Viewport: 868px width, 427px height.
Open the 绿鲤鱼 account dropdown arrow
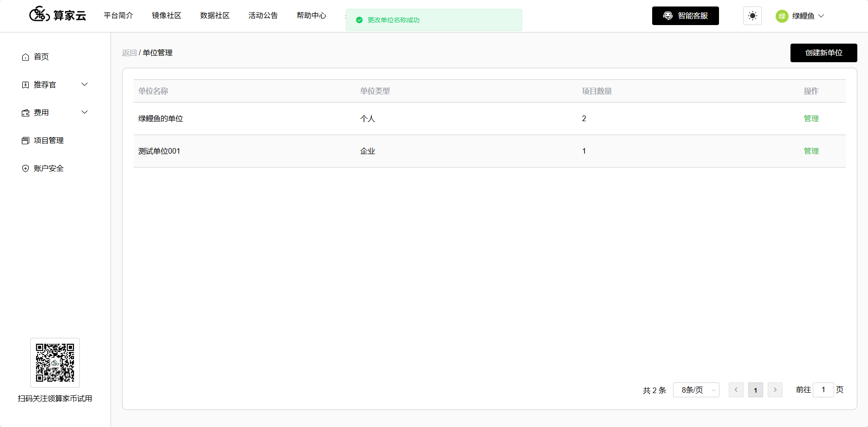[821, 16]
